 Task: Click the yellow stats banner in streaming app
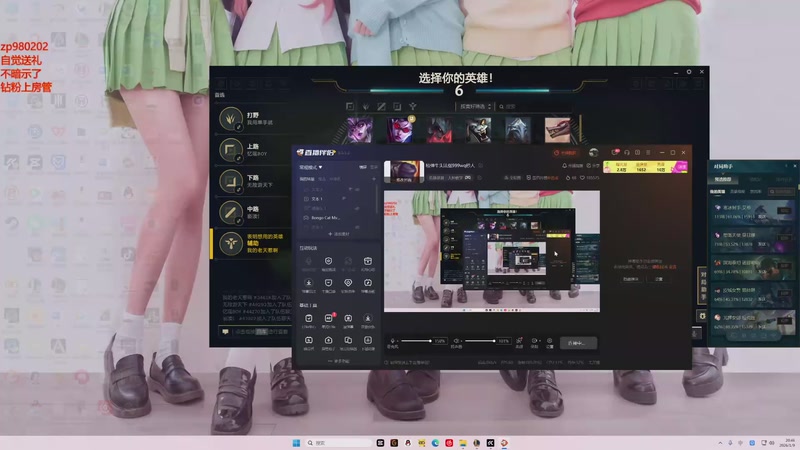click(645, 167)
